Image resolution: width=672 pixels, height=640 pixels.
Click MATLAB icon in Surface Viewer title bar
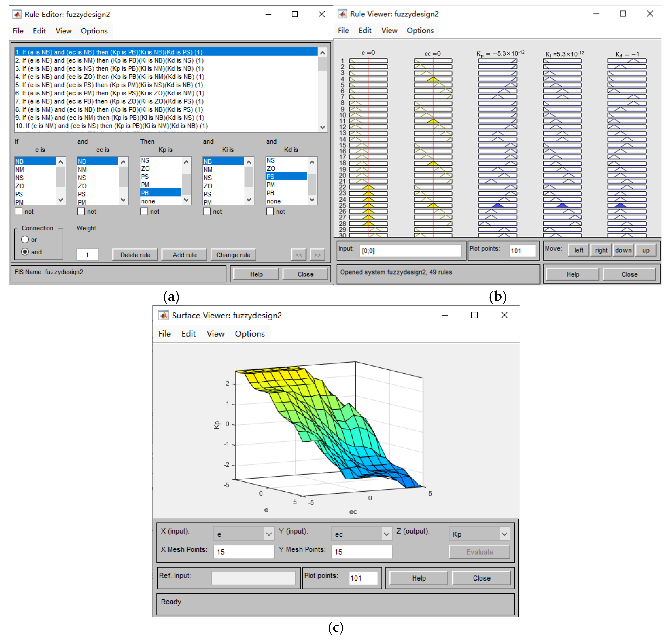point(164,315)
